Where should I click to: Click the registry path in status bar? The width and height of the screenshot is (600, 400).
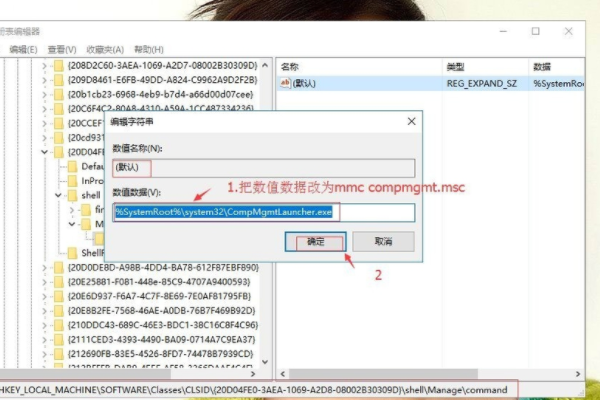point(253,390)
